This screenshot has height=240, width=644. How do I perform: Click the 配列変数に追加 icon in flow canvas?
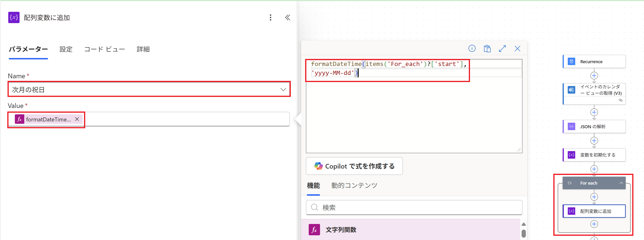pos(571,211)
